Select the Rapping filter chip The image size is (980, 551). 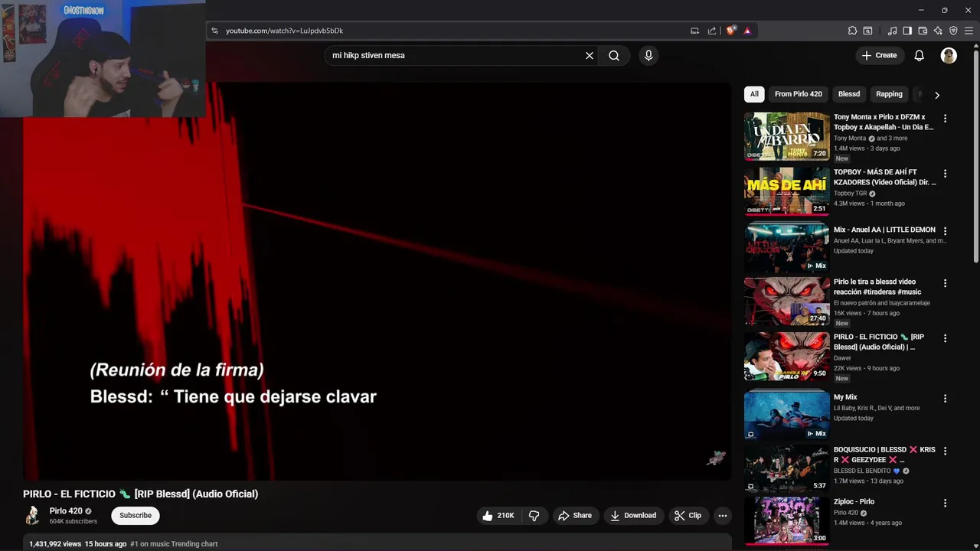[x=889, y=94]
